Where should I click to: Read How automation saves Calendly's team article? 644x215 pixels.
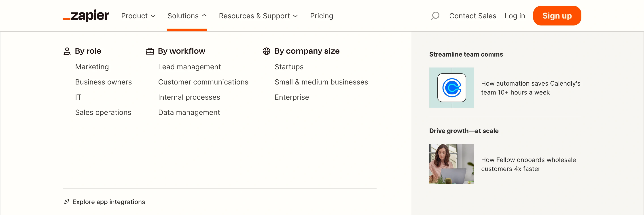[x=530, y=88]
